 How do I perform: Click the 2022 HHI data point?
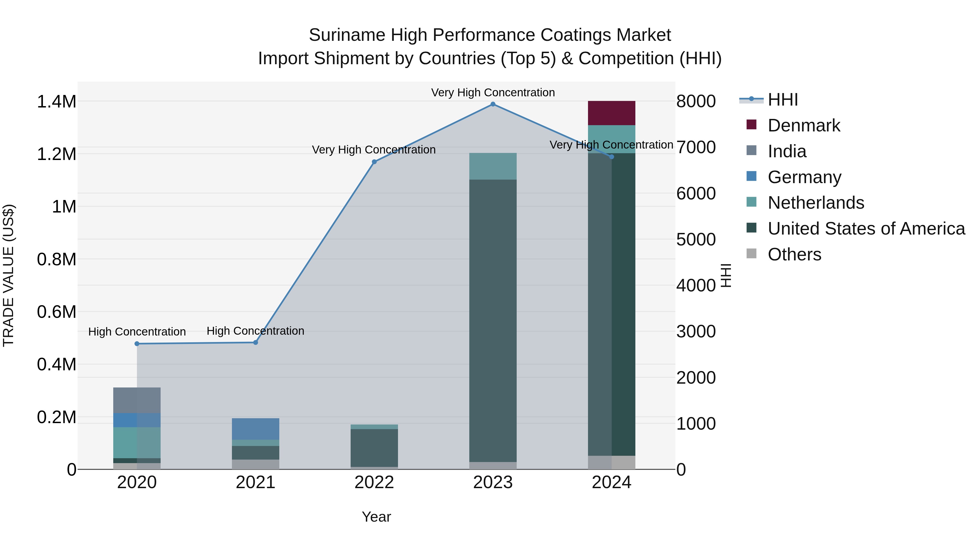click(374, 162)
